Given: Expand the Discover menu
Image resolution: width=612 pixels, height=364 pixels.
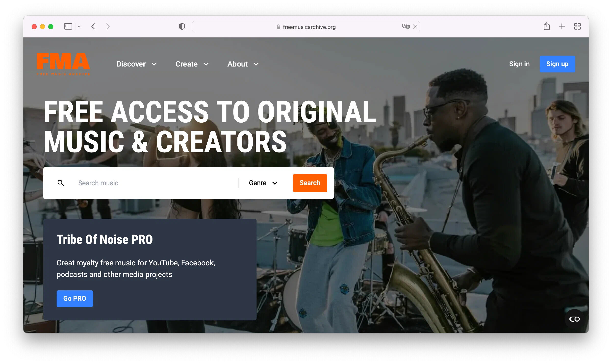Looking at the screenshot, I should click(136, 64).
